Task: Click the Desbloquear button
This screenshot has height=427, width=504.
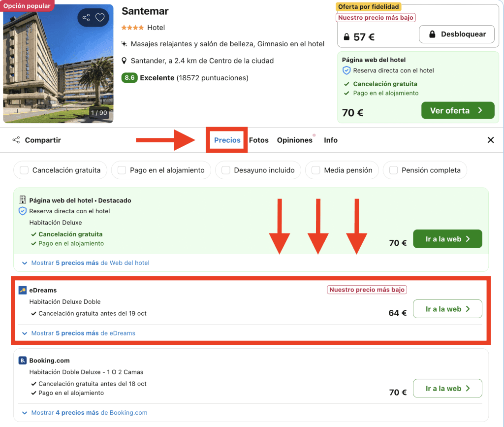Action: 457,34
